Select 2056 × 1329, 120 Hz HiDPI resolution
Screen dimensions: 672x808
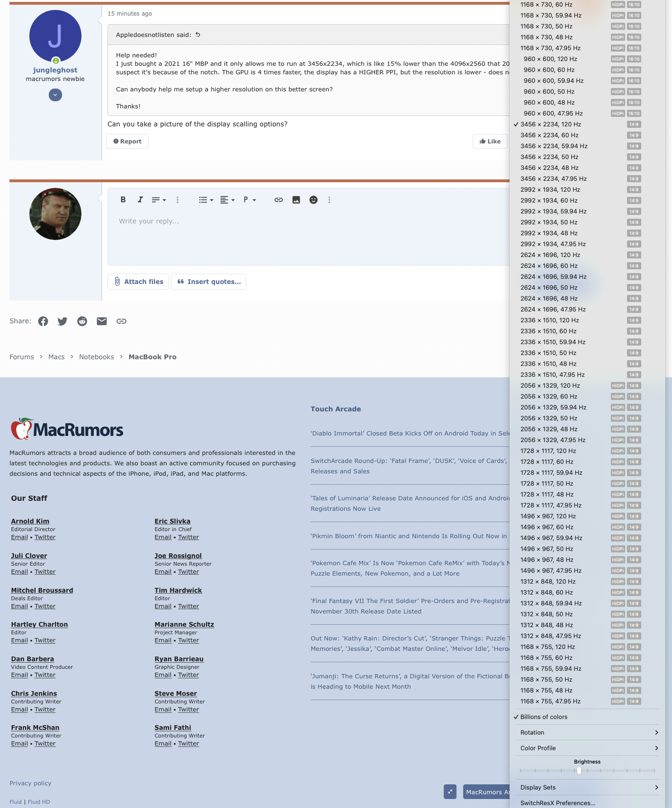point(587,386)
